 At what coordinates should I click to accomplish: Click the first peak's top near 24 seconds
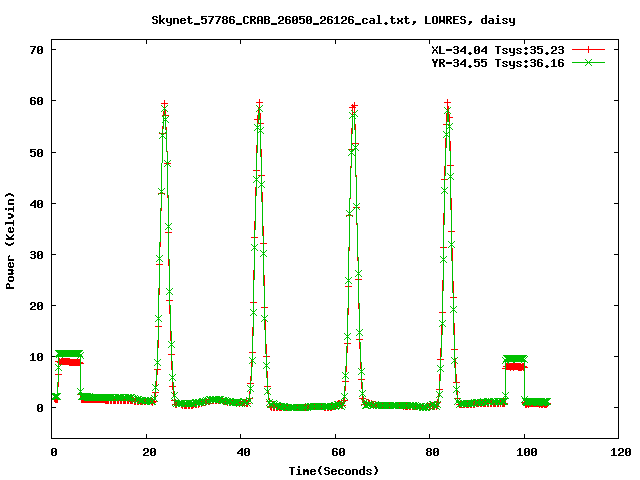(164, 105)
